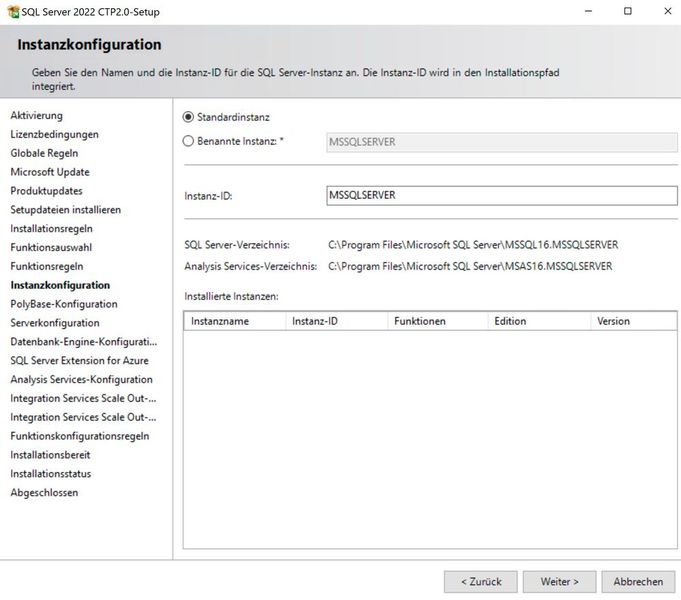Go to SQL Server Extension for Azure
Image resolution: width=681 pixels, height=600 pixels.
click(x=79, y=361)
